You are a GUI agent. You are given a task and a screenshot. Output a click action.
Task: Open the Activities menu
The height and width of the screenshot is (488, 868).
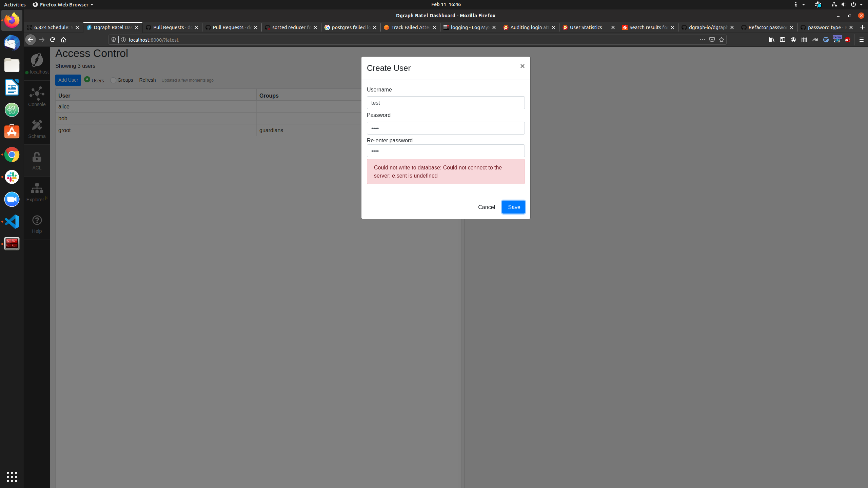coord(15,4)
